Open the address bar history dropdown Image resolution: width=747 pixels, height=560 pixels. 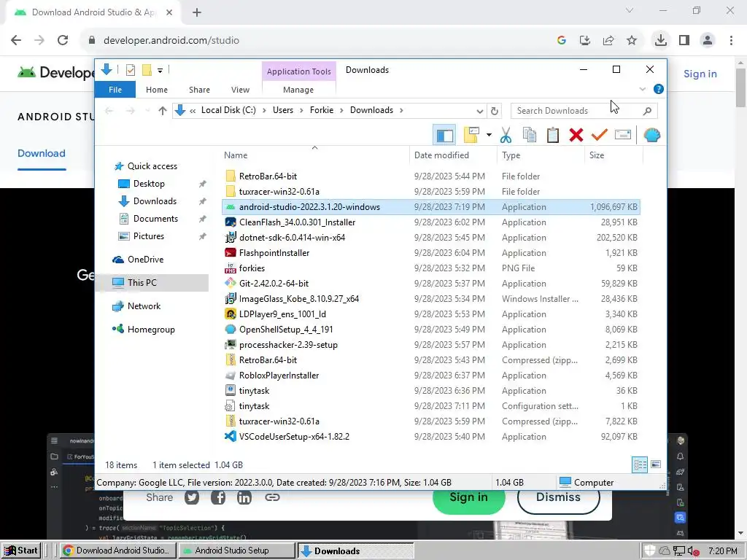pyautogui.click(x=480, y=111)
